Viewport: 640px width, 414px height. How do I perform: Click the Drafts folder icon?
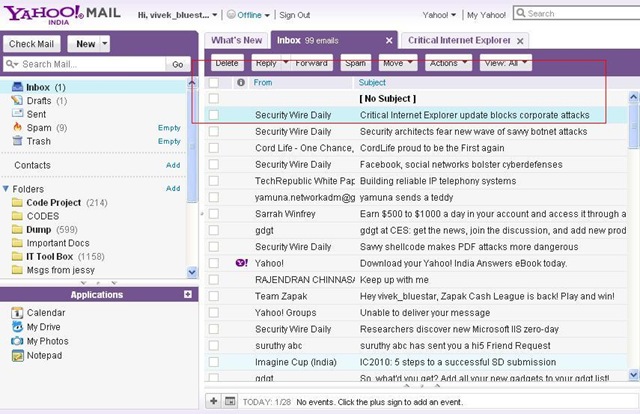17,100
